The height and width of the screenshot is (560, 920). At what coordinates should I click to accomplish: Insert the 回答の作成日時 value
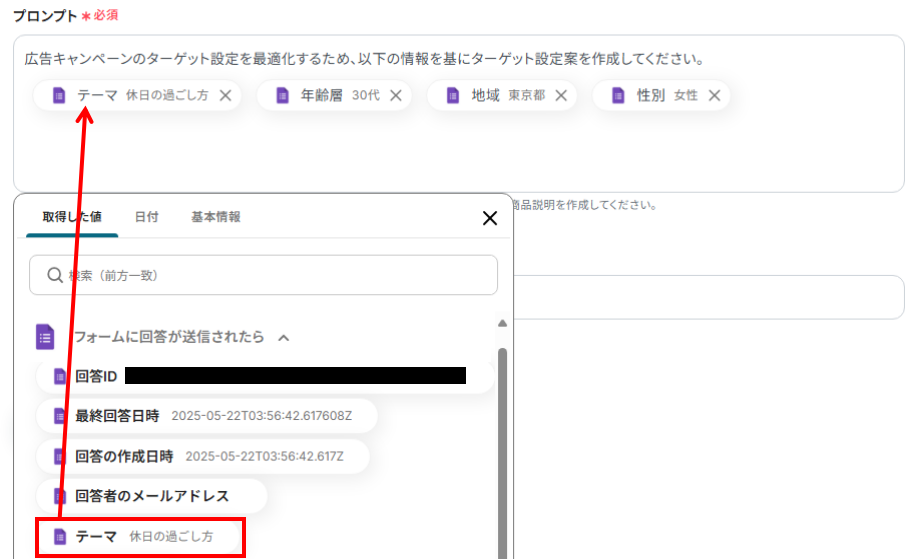click(203, 456)
